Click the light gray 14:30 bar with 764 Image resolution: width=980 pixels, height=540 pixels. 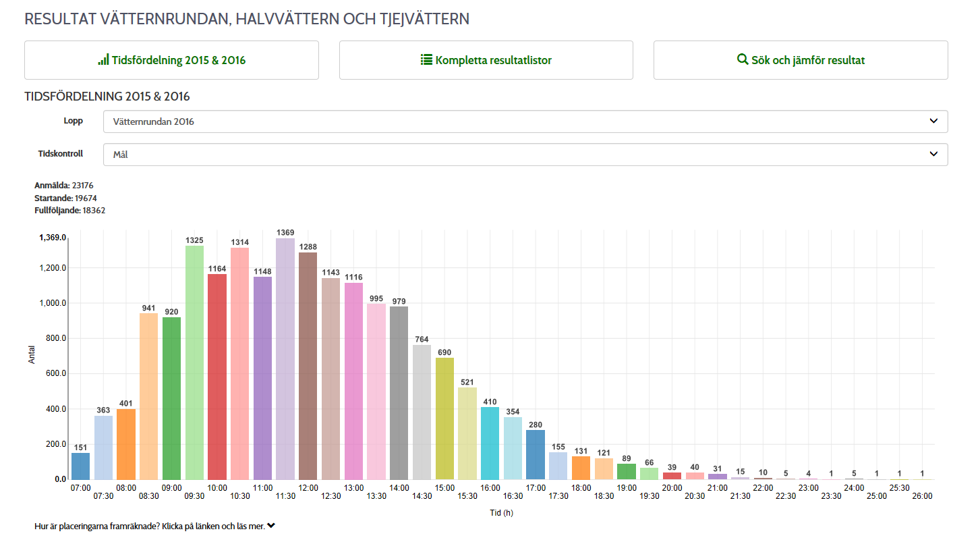click(x=422, y=412)
